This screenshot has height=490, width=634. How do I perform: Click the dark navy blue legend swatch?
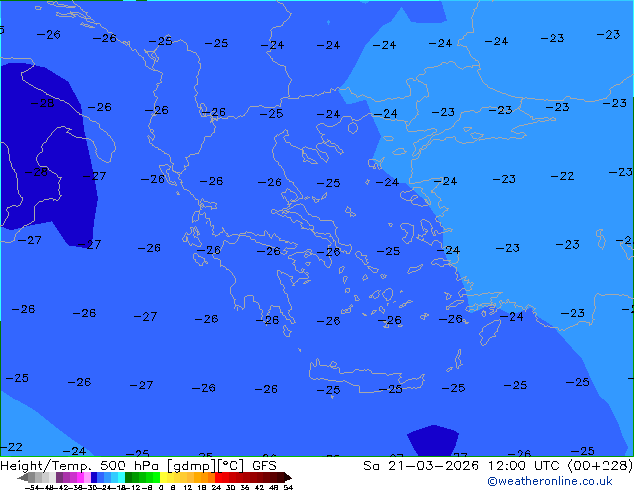[94, 477]
